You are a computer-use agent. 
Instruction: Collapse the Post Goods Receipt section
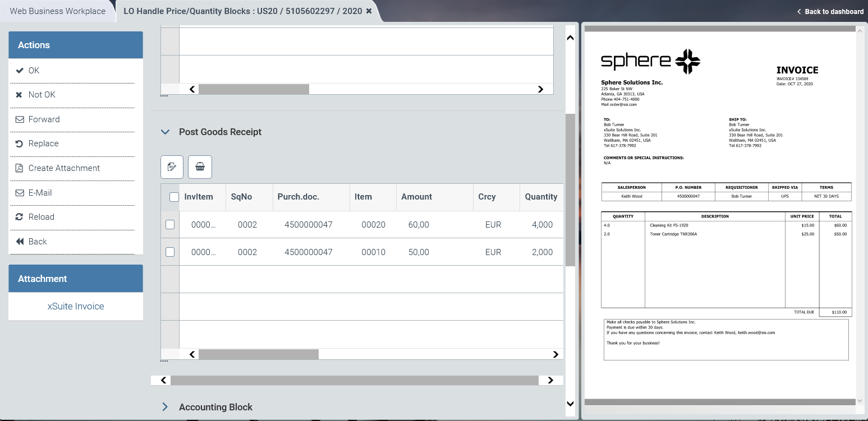click(x=165, y=132)
